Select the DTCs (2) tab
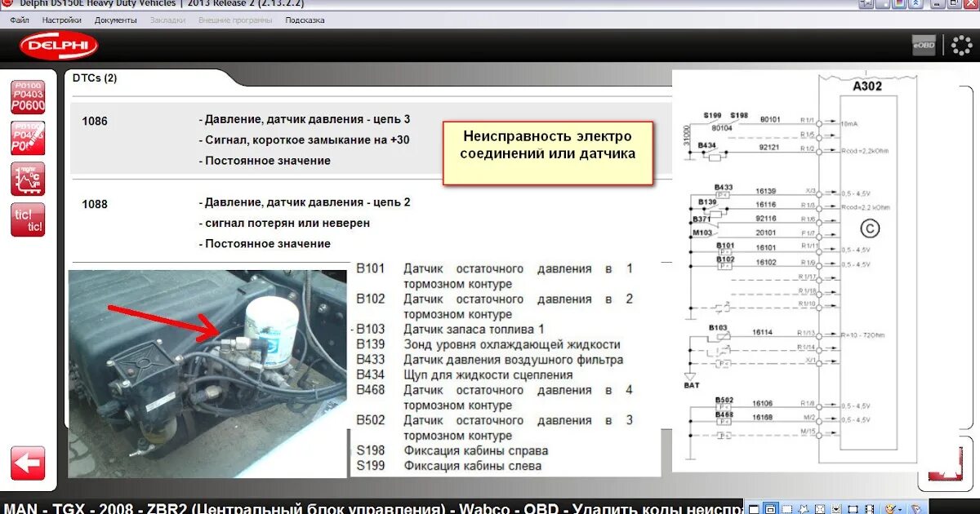980x514 pixels. tap(95, 78)
